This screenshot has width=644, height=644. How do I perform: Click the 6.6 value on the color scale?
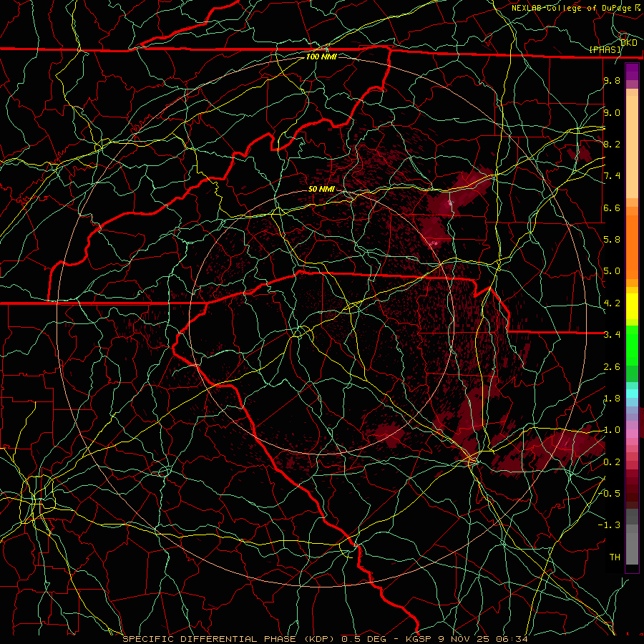click(x=612, y=208)
